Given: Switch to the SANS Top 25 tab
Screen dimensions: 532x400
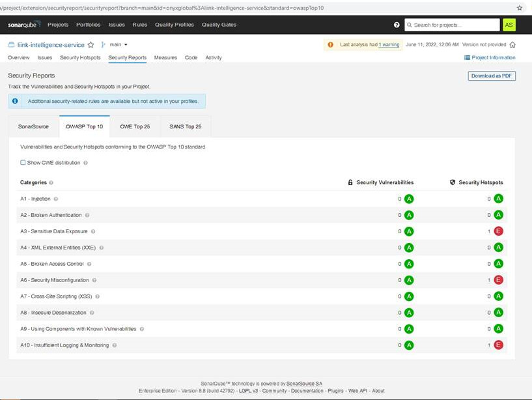Looking at the screenshot, I should (185, 126).
